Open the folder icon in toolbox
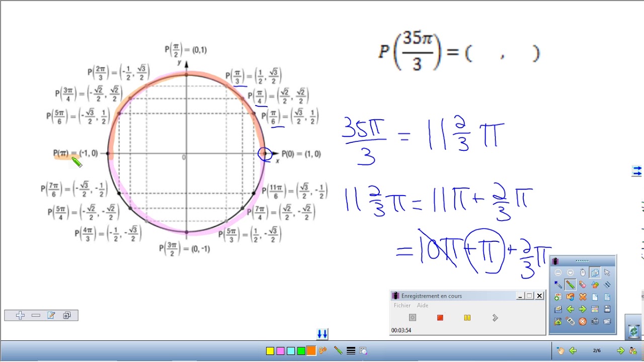This screenshot has width=644, height=362. [607, 321]
